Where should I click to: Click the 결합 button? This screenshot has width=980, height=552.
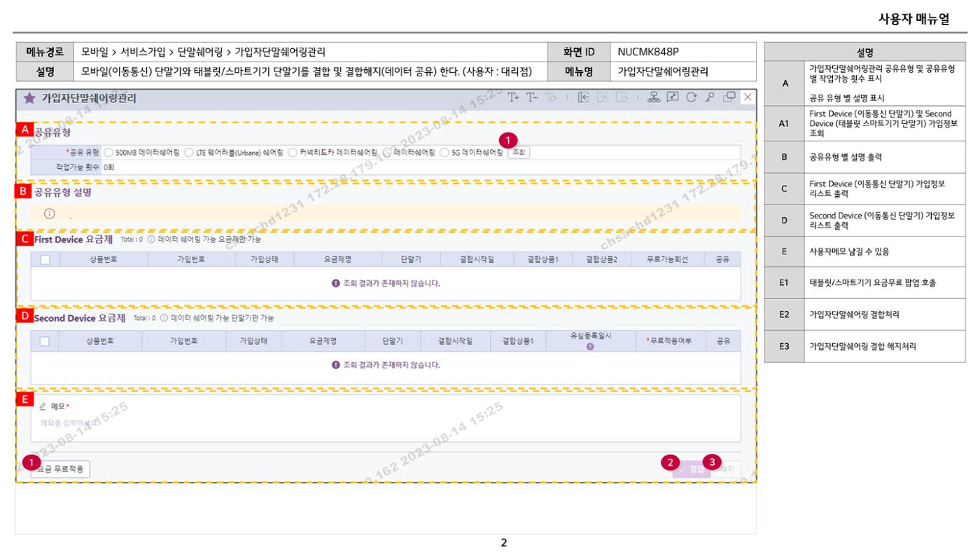point(692,469)
